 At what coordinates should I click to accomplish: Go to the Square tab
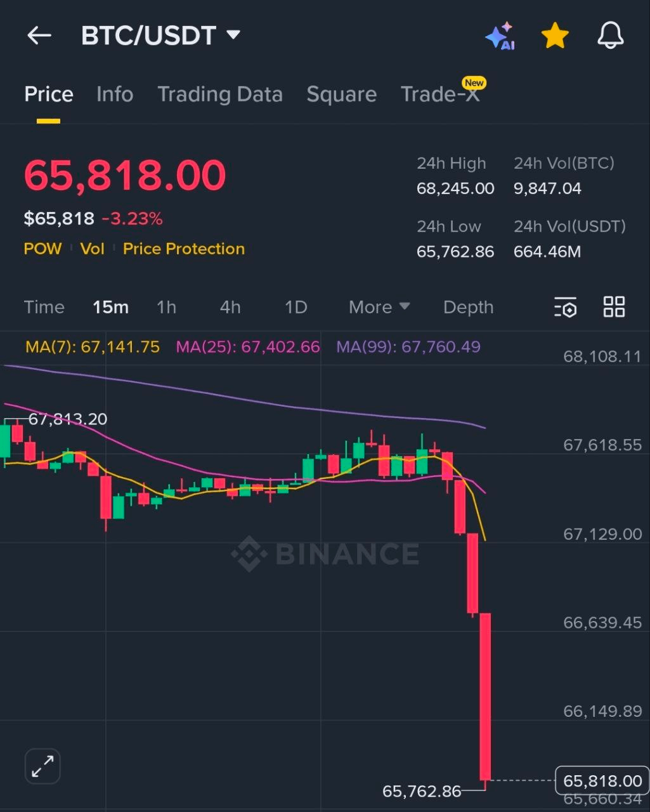click(x=341, y=95)
